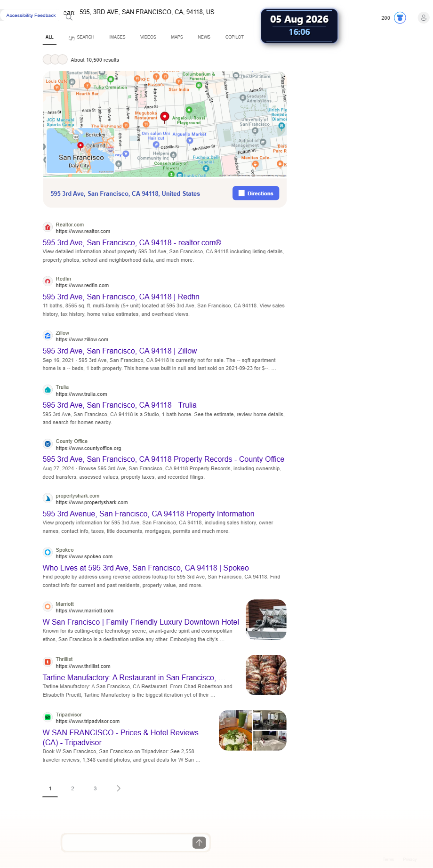Switch to the NEWS tab
Screen dimensions: 433x868
(204, 37)
